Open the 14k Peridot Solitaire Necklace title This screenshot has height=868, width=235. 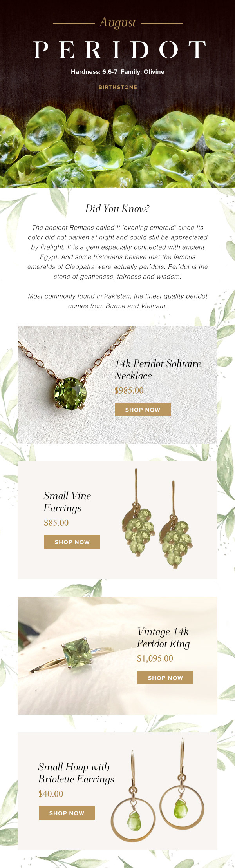pyautogui.click(x=157, y=370)
